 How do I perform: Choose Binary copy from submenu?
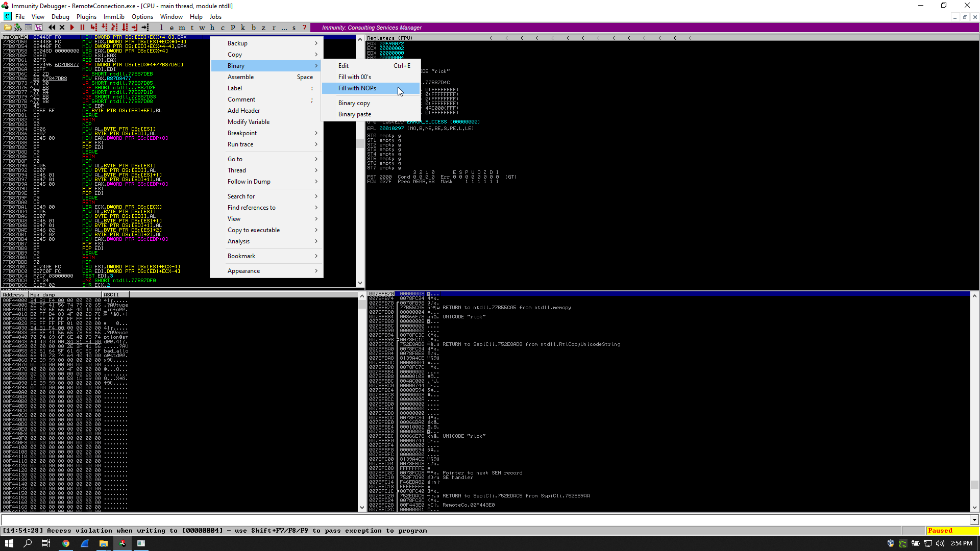(354, 103)
